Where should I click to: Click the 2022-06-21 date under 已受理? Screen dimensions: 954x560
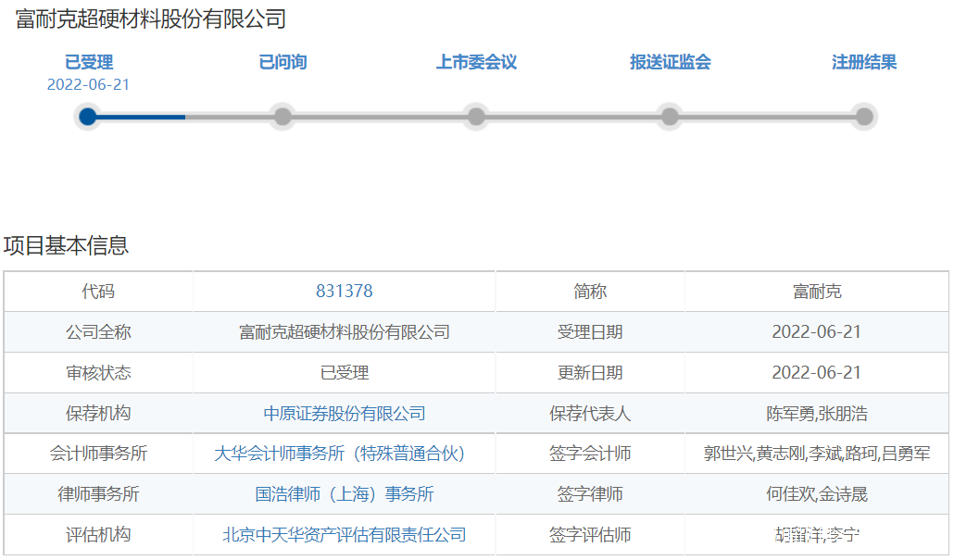point(89,85)
